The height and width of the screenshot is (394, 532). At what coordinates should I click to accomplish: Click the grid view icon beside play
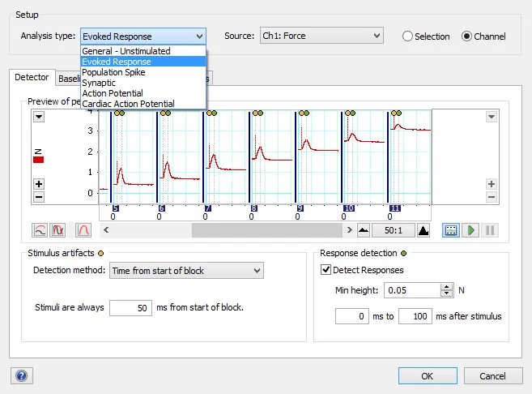click(451, 230)
